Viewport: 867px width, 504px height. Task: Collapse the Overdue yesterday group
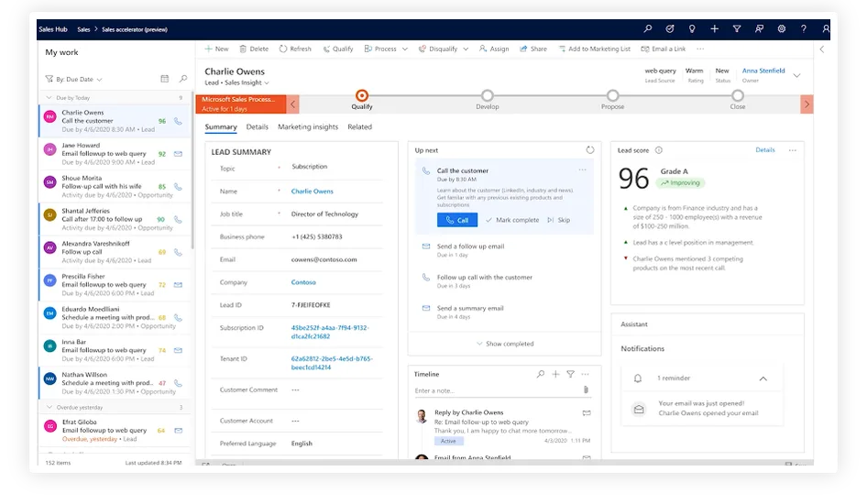click(49, 407)
